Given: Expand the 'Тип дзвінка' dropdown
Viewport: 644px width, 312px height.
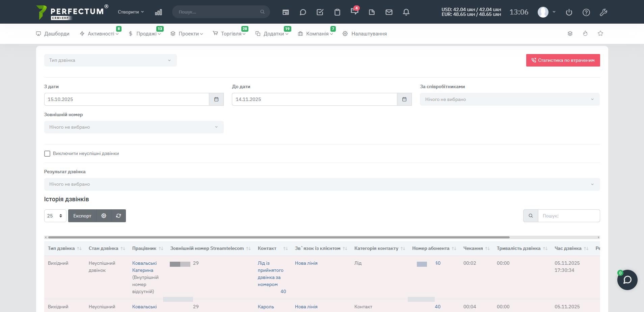Looking at the screenshot, I should (x=110, y=60).
